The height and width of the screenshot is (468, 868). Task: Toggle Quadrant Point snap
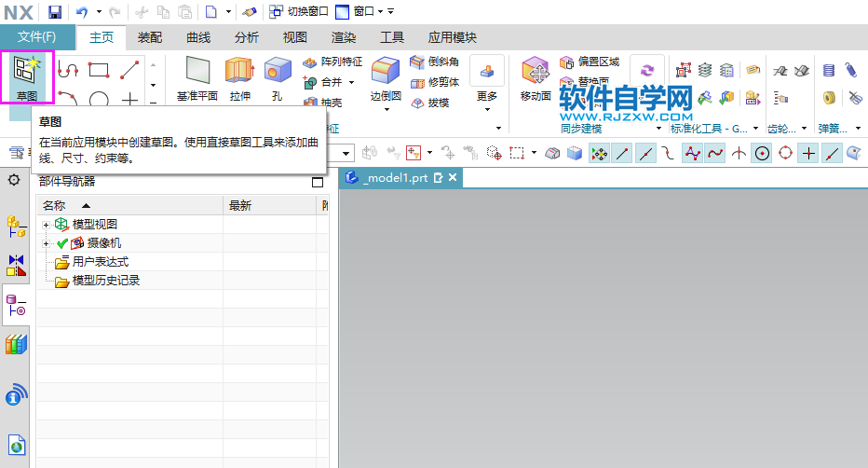click(785, 153)
